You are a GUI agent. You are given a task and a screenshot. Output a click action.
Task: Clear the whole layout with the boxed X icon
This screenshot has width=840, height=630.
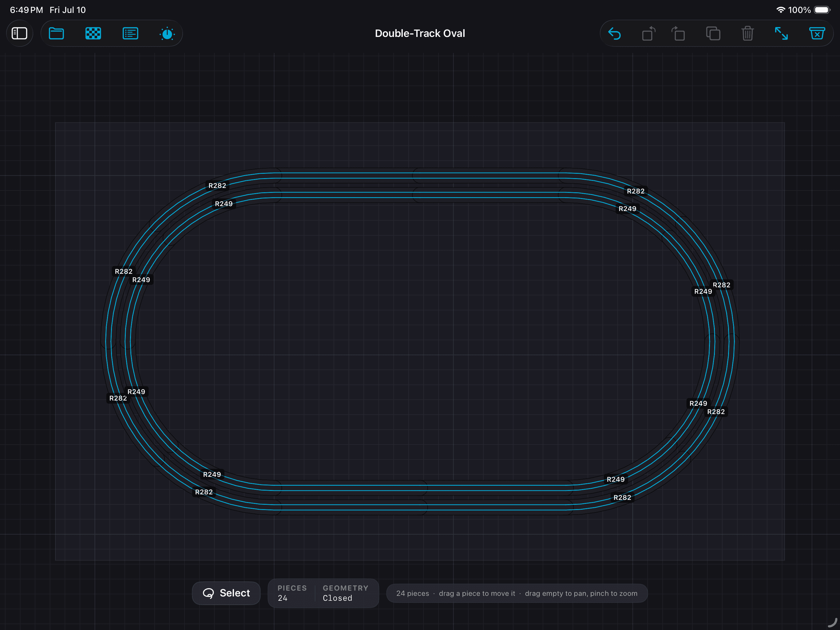coord(817,34)
